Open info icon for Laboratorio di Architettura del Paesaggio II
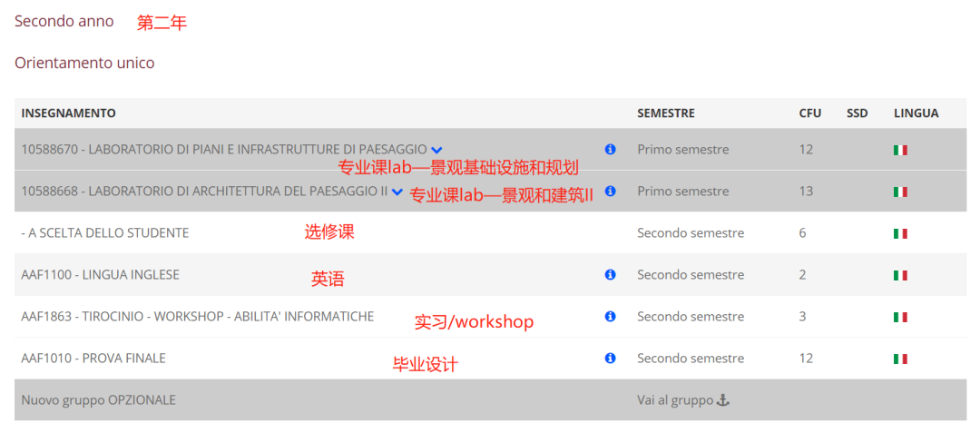 611,191
